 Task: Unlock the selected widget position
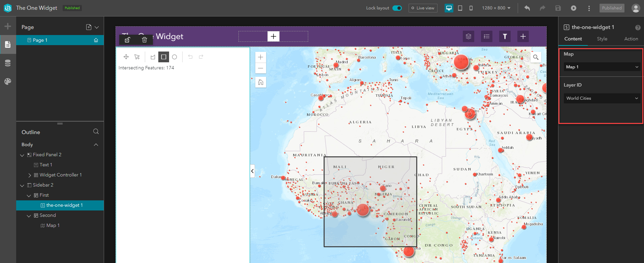[x=127, y=40]
